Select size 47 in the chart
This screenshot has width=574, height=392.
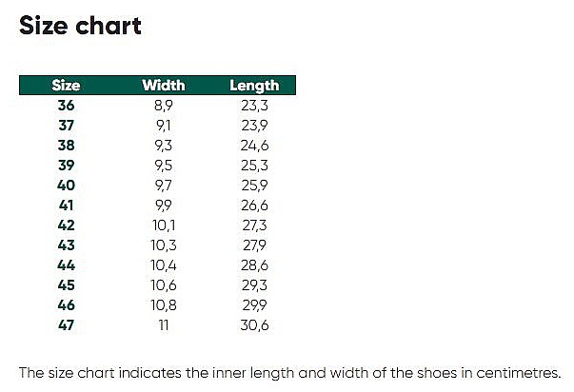point(66,325)
